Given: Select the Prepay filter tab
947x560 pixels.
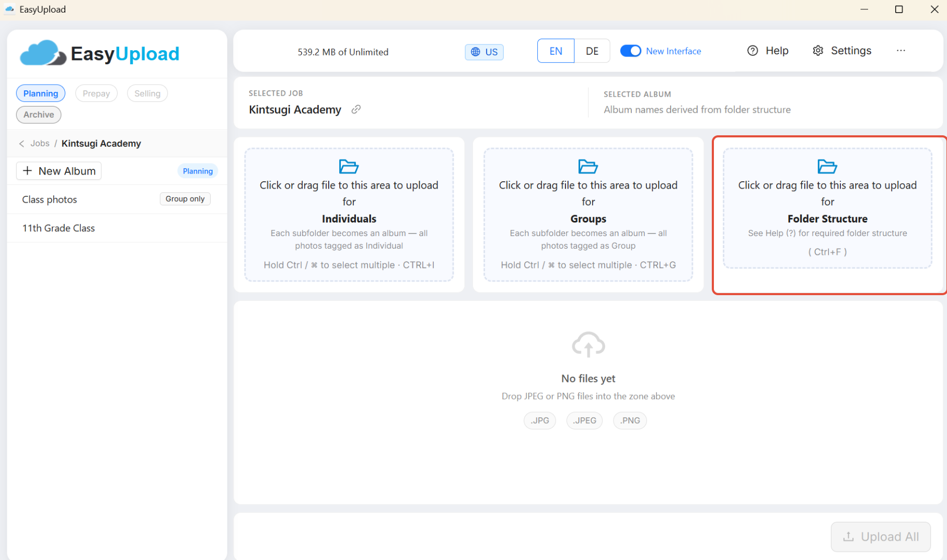Looking at the screenshot, I should tap(96, 94).
